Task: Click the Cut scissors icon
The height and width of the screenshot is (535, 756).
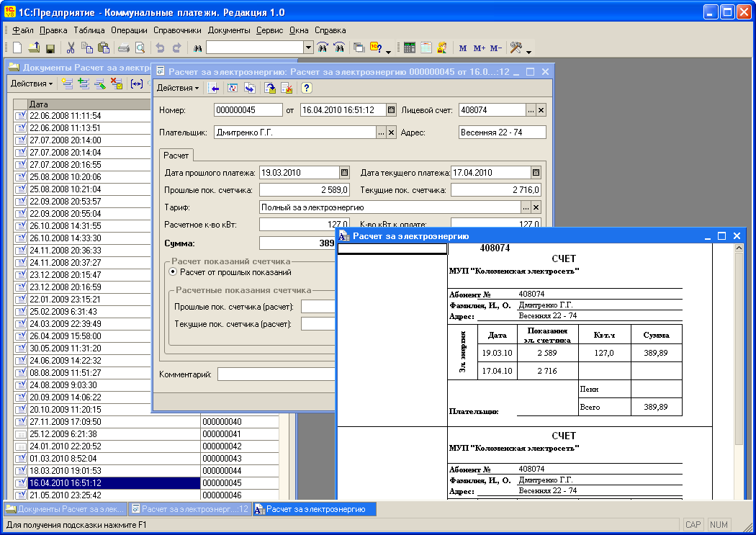Action: tap(71, 48)
